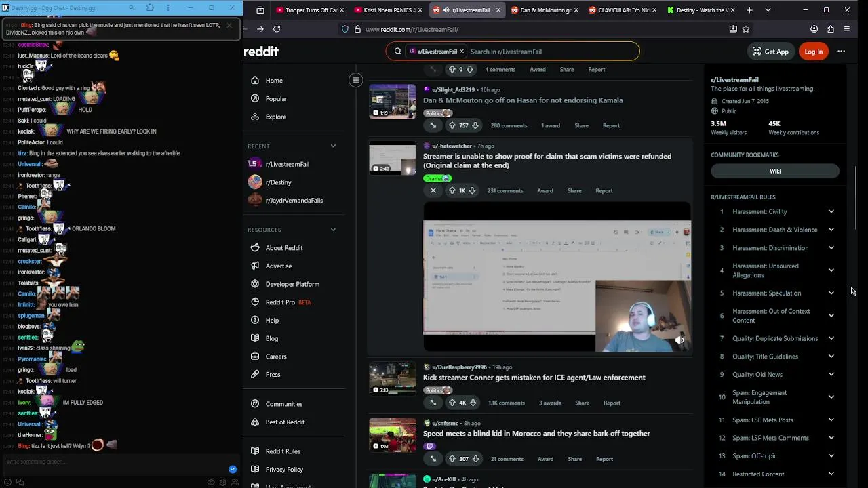Expand the Kick streamer Conner post

[x=433, y=403]
